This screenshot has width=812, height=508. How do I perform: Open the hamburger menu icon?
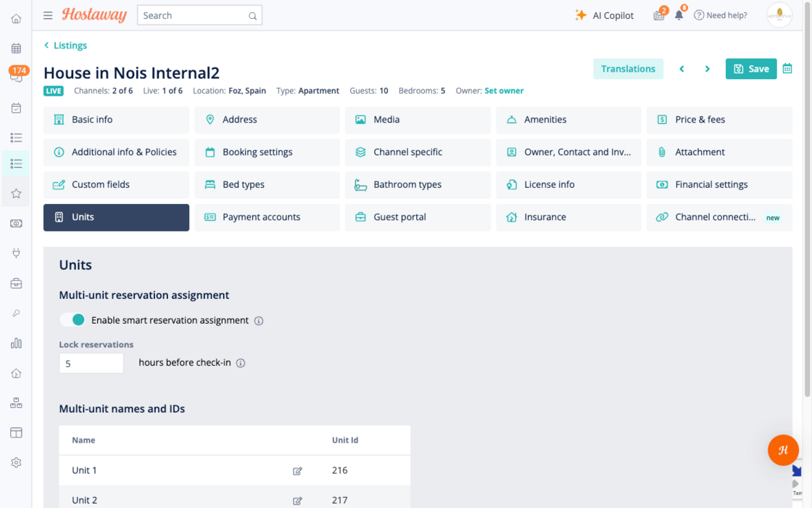48,15
